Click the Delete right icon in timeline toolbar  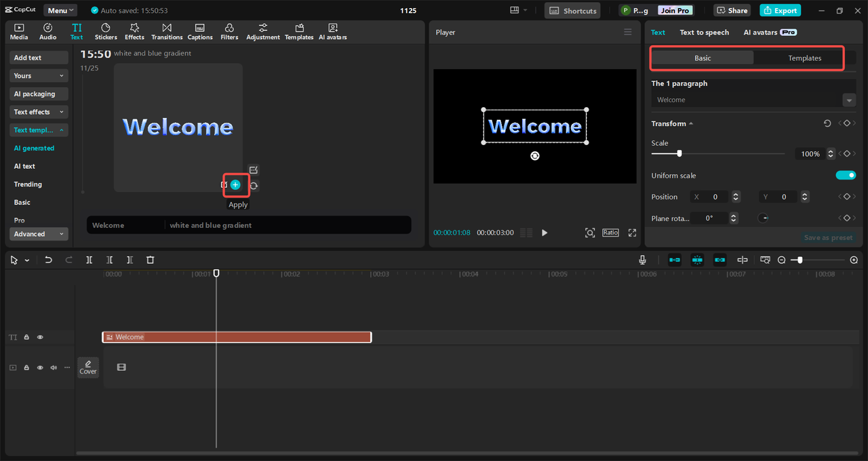tap(130, 260)
